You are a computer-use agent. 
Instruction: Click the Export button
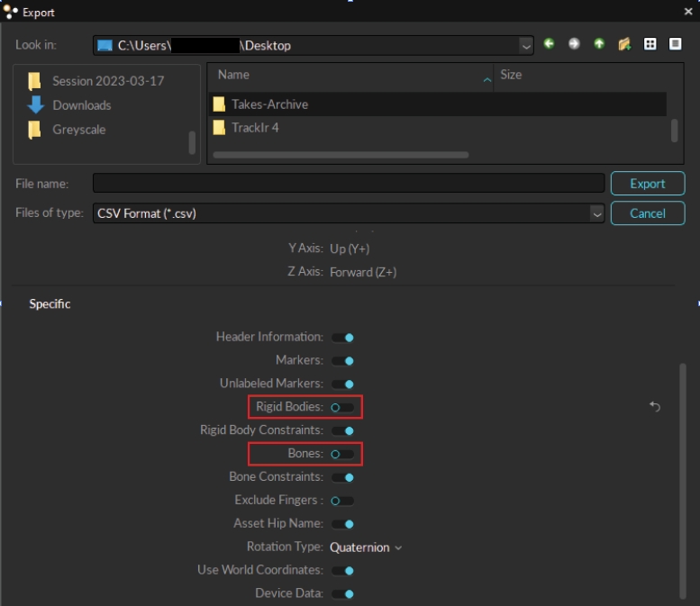(x=647, y=184)
